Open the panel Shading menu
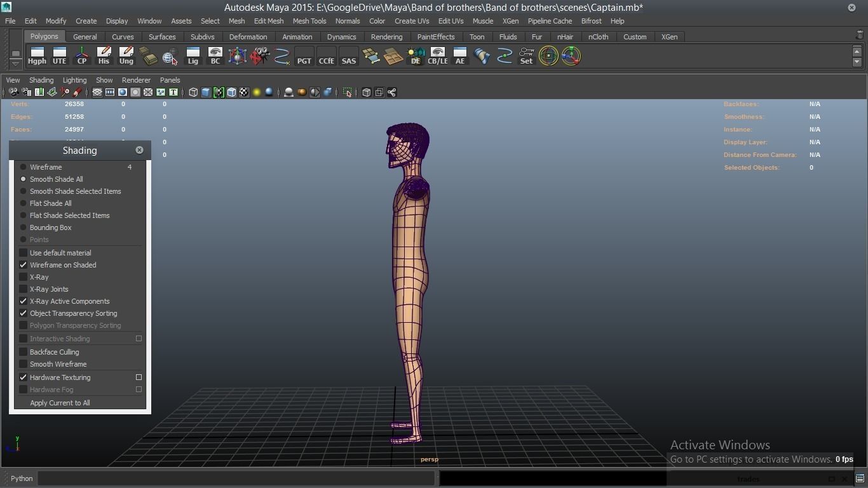Image resolution: width=868 pixels, height=488 pixels. coord(41,80)
